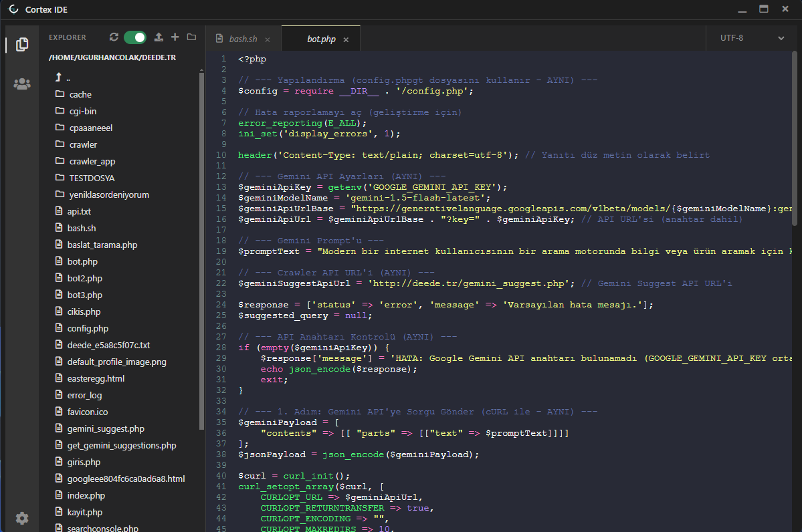Create a new folder in Explorer
Screen dimensions: 802x532
[x=191, y=37]
